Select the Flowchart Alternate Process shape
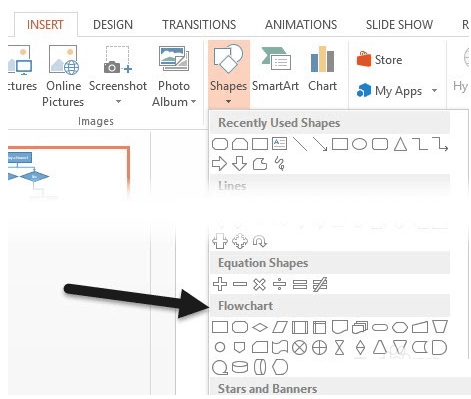This screenshot has width=471, height=399. (x=240, y=327)
